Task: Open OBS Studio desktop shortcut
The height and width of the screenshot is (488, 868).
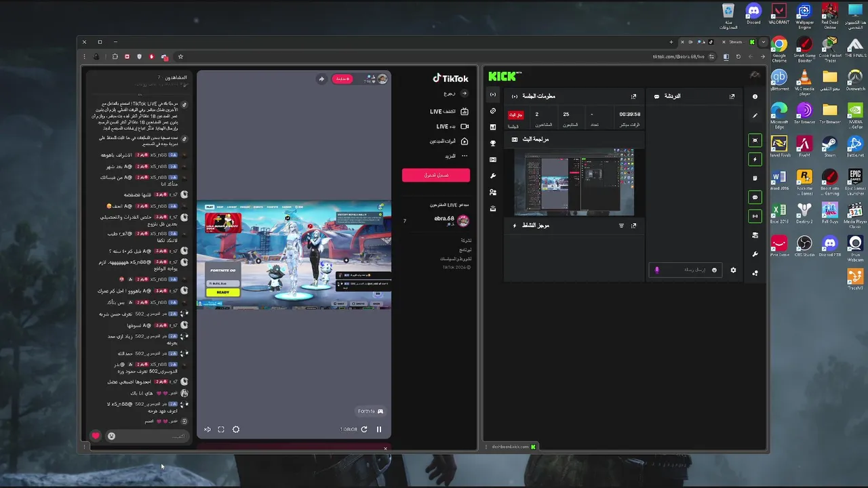Action: point(804,246)
